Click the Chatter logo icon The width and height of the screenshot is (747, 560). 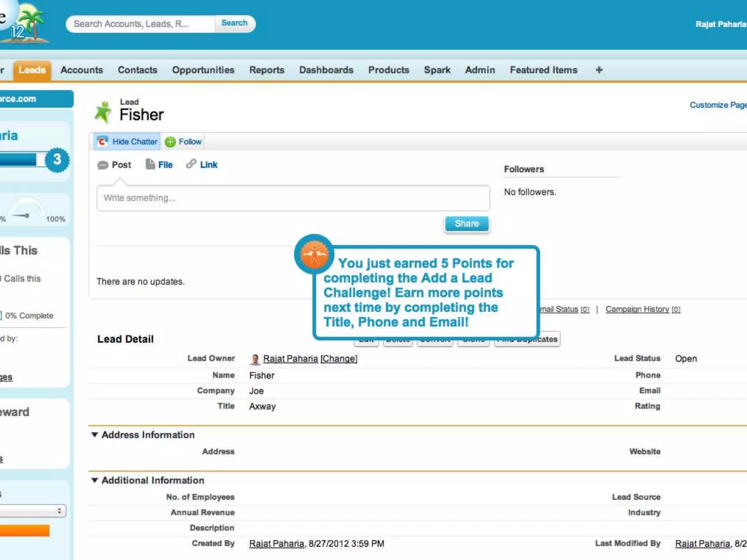click(x=102, y=141)
